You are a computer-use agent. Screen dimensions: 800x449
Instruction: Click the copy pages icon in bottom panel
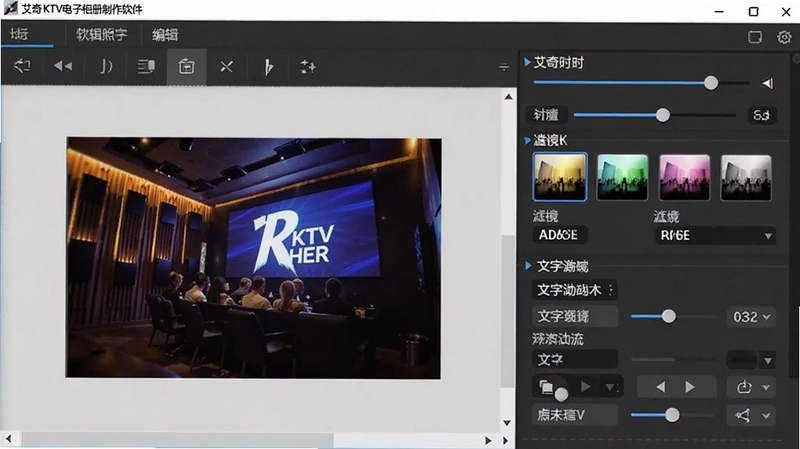(546, 387)
